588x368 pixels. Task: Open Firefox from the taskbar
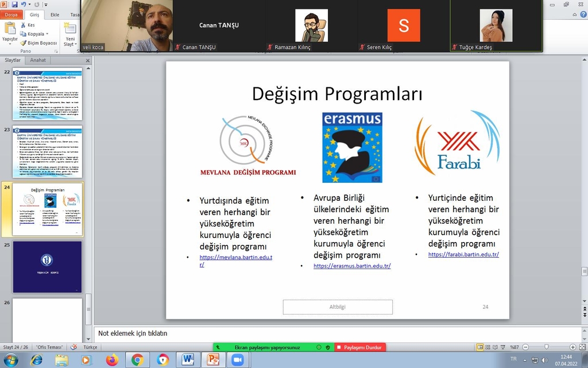112,359
